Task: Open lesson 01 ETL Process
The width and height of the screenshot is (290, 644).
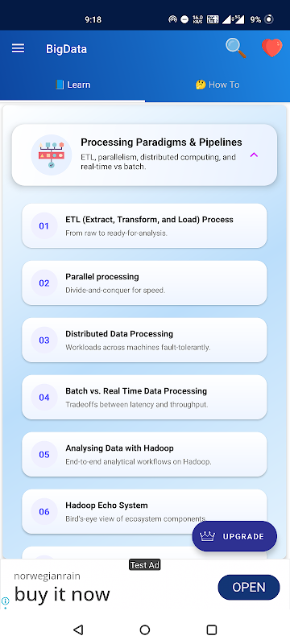Action: tap(144, 226)
